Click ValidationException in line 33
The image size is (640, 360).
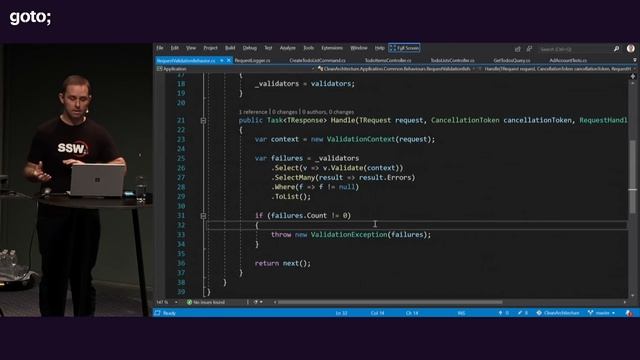[x=349, y=235]
